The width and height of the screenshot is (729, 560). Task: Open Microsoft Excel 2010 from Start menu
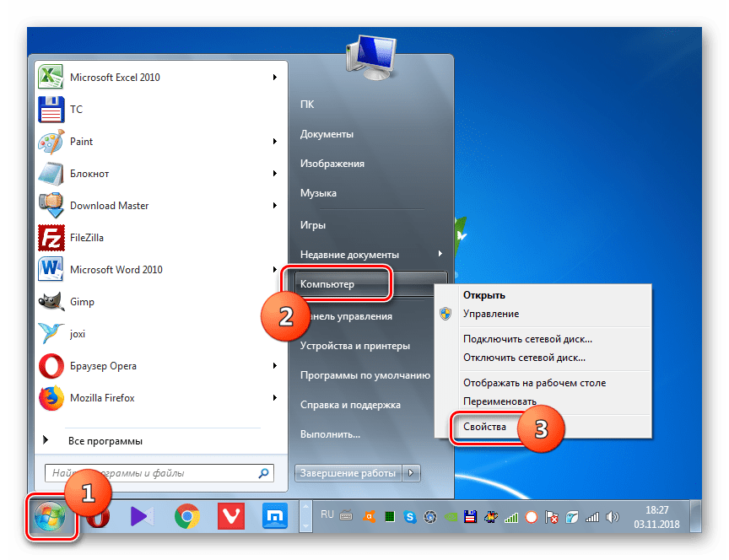click(x=160, y=77)
